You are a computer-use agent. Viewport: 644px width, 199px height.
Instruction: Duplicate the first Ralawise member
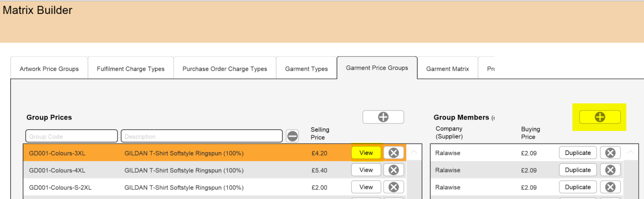pyautogui.click(x=578, y=153)
